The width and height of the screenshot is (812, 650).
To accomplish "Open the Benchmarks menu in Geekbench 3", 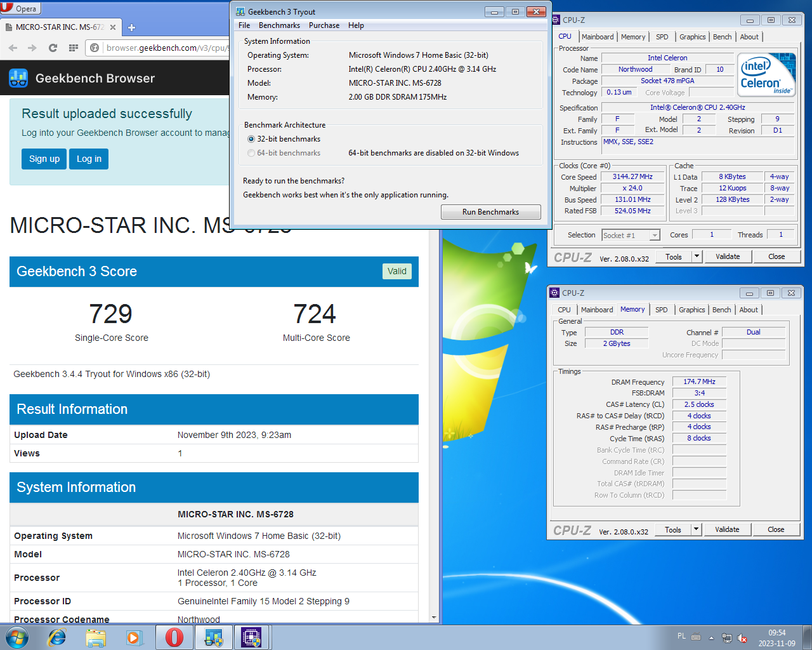I will pos(279,25).
